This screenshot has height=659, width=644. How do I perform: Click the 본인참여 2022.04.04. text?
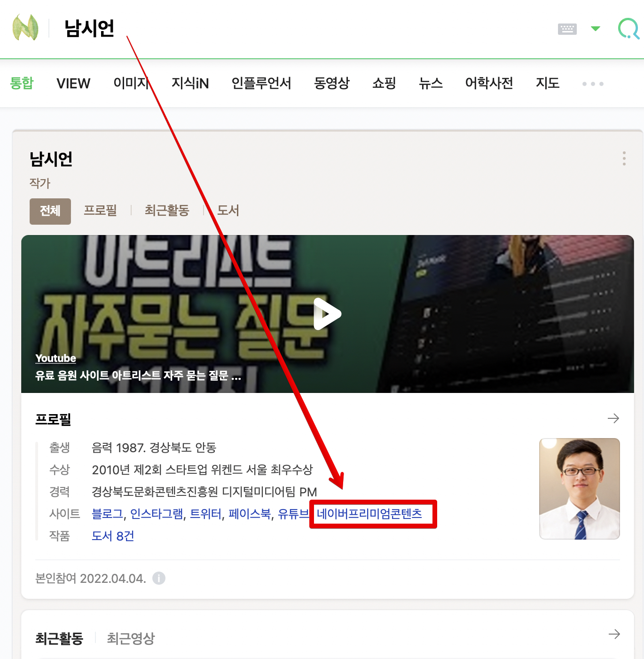[x=91, y=578]
